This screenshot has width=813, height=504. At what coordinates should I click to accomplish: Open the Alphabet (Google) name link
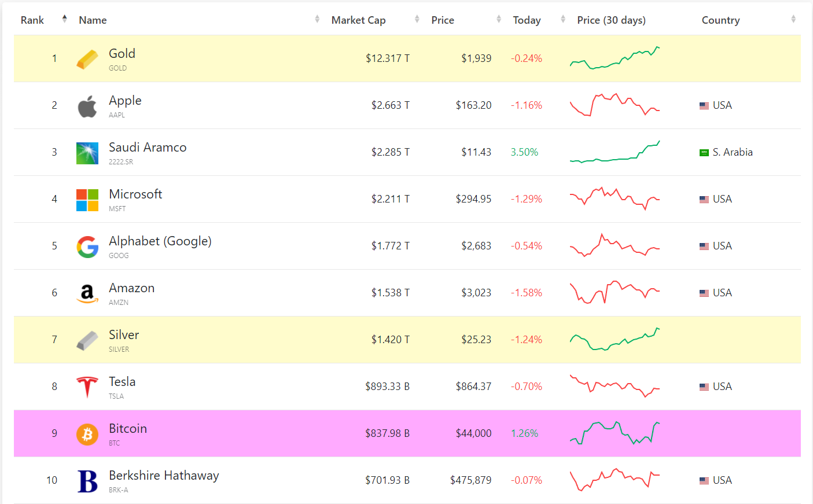160,241
